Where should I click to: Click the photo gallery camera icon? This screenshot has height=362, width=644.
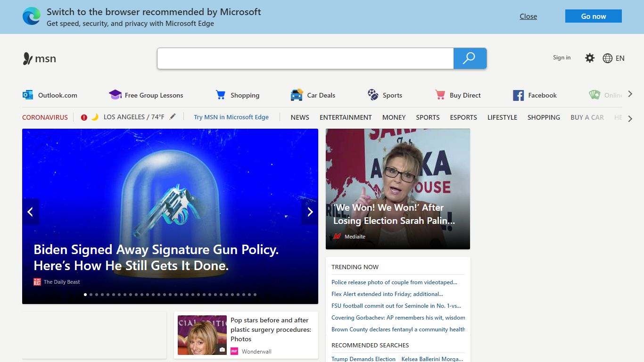[222, 350]
